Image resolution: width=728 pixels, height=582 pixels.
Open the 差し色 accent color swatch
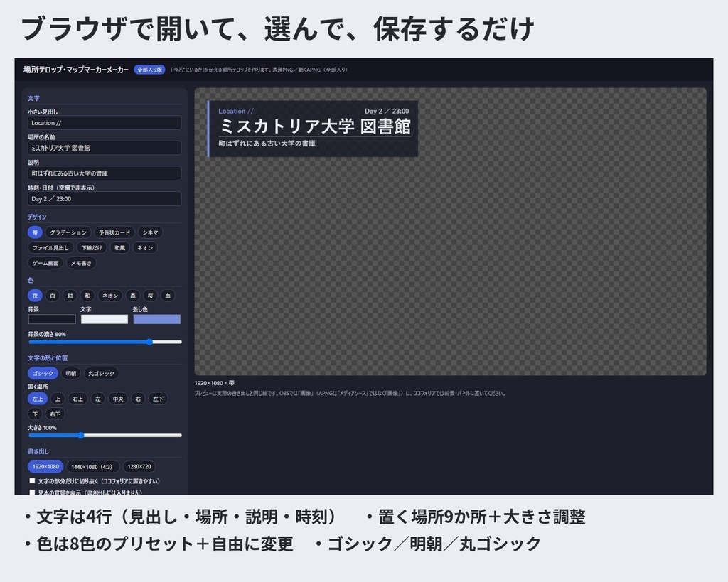157,319
